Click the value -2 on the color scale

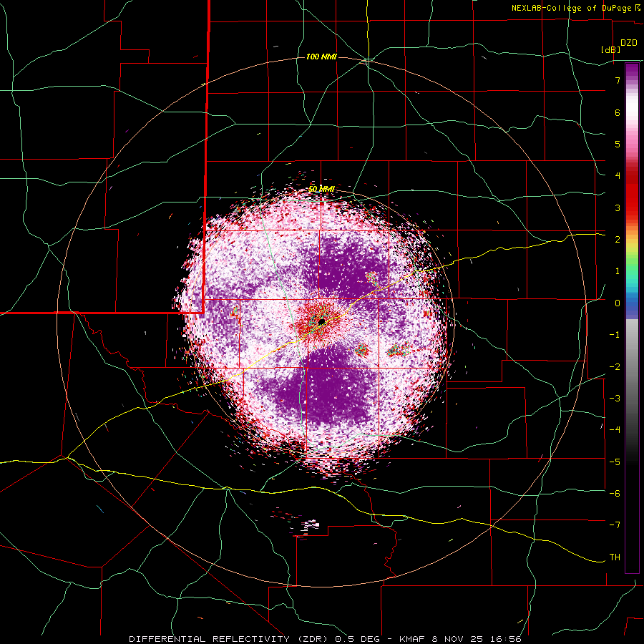[615, 366]
